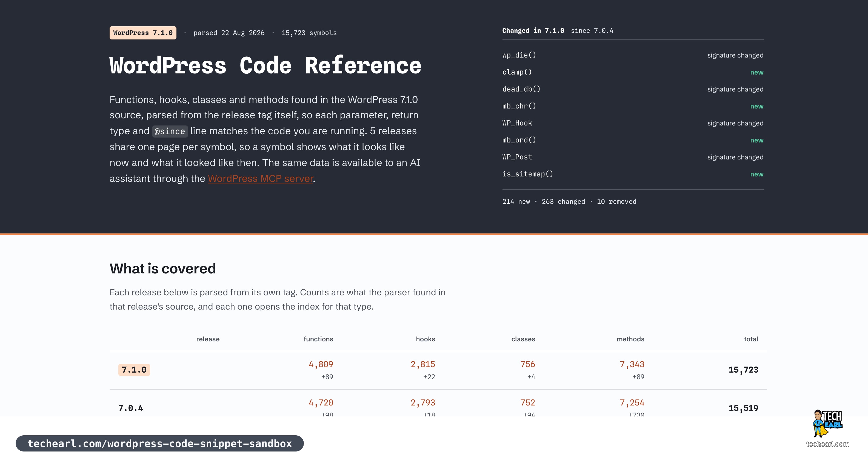The image size is (868, 463).
Task: Click the 'functions' column header
Action: click(x=318, y=339)
